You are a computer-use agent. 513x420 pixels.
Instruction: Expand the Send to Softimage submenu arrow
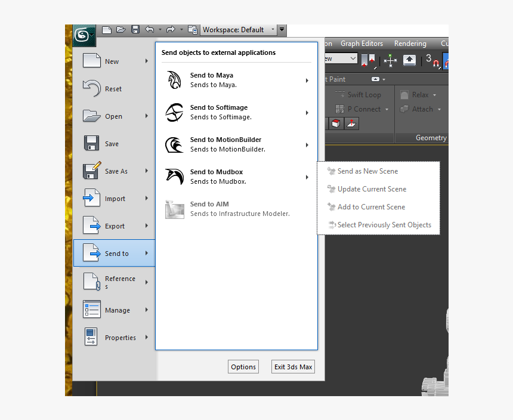click(x=307, y=113)
